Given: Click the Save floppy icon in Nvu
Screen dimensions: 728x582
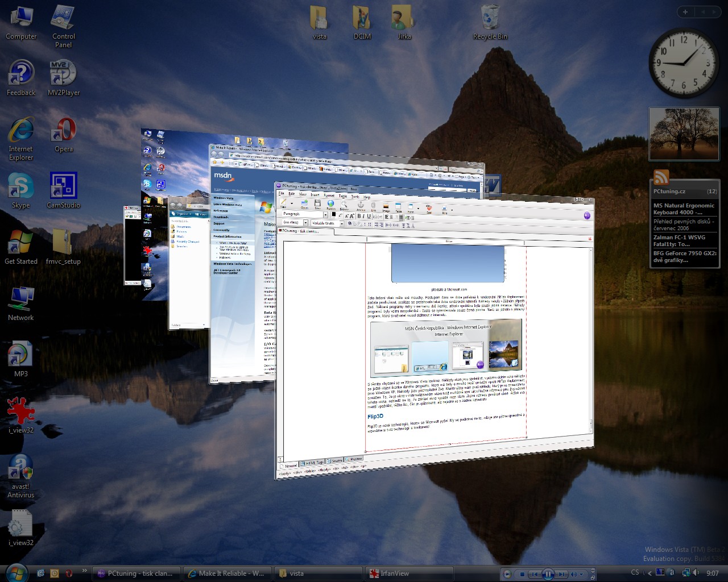Looking at the screenshot, I should click(318, 203).
